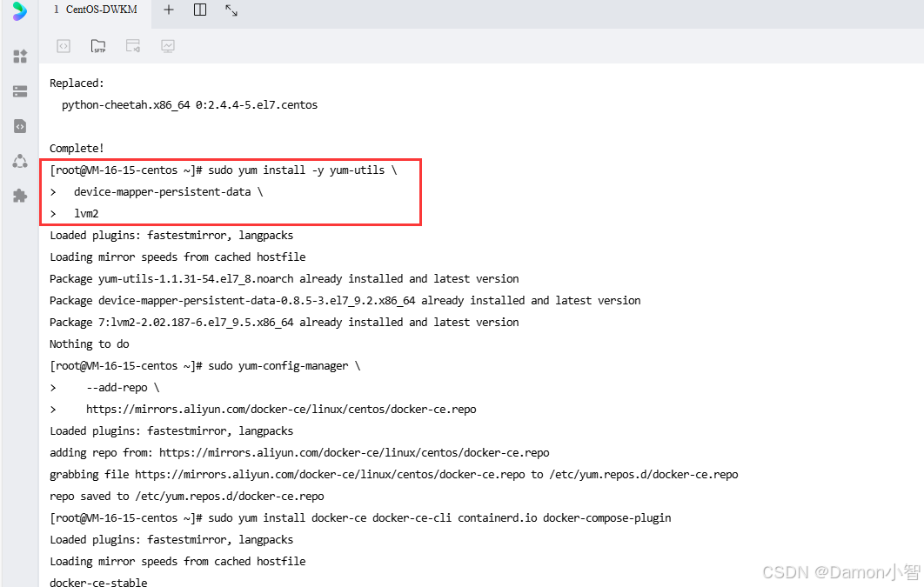Open the command snippet toolbar icon

pos(64,46)
